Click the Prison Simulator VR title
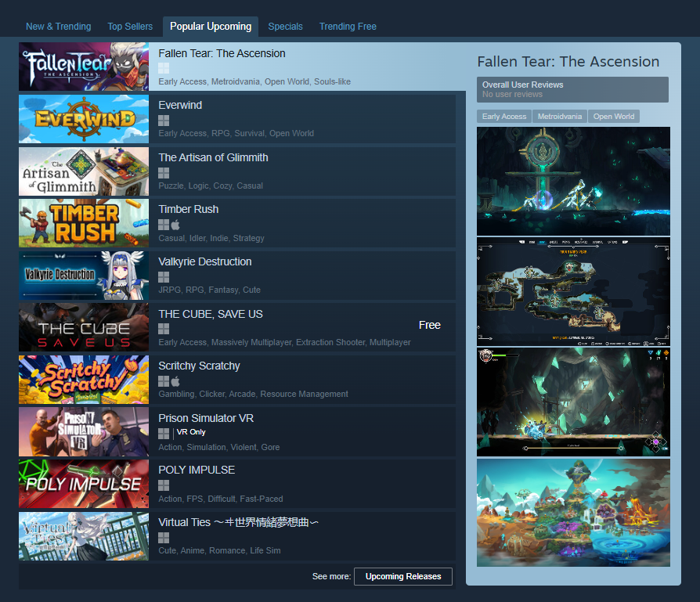 pos(206,418)
